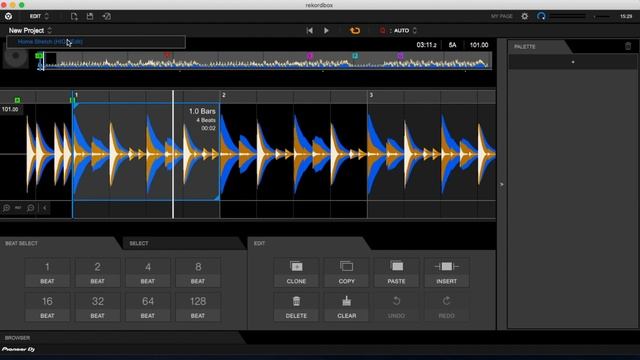Select 4 BEAT length

pos(148,272)
